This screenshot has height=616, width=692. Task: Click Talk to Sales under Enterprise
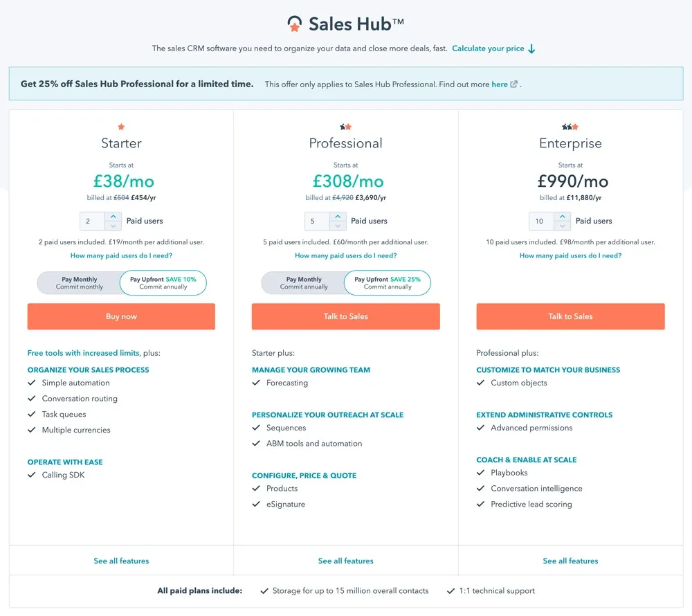[570, 316]
